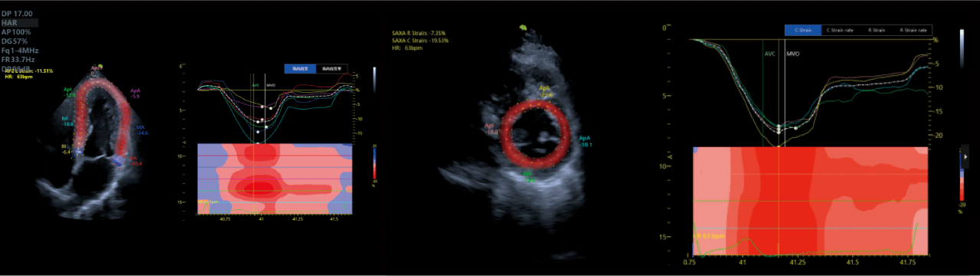Image resolution: width=980 pixels, height=276 pixels.
Task: Select the C Strain tab
Action: 802,29
